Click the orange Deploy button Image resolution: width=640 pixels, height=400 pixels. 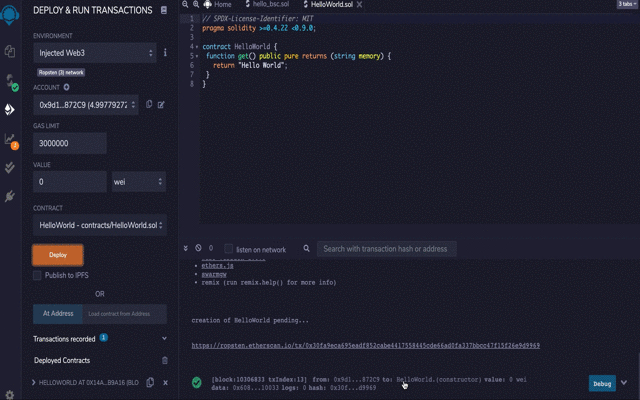(x=58, y=255)
